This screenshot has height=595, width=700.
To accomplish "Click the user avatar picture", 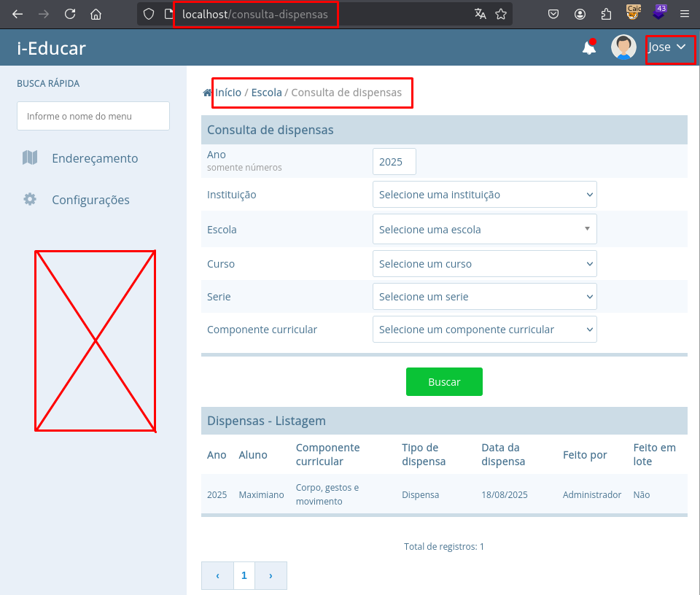I will [x=623, y=47].
